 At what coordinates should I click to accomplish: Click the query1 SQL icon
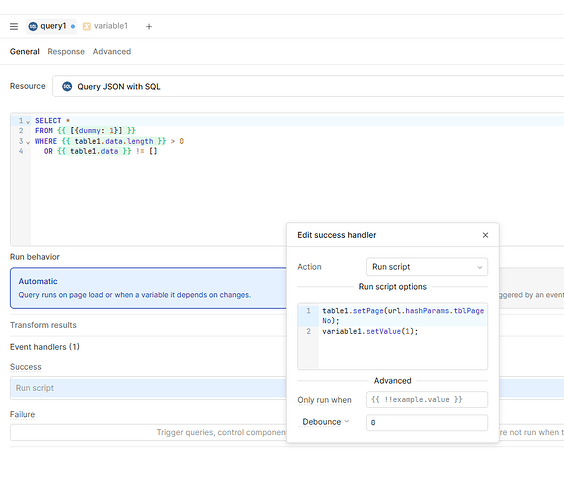(x=33, y=26)
